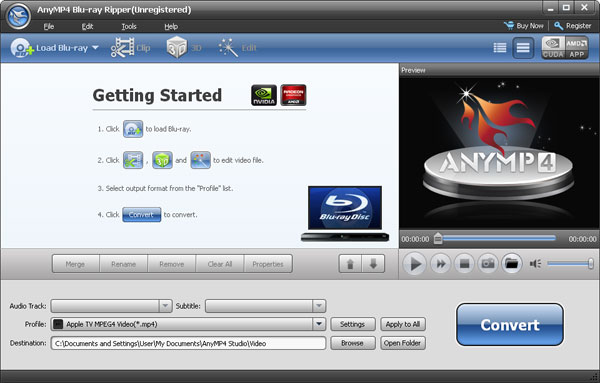
Task: Click the 3D icon in step 2
Action: pyautogui.click(x=162, y=160)
